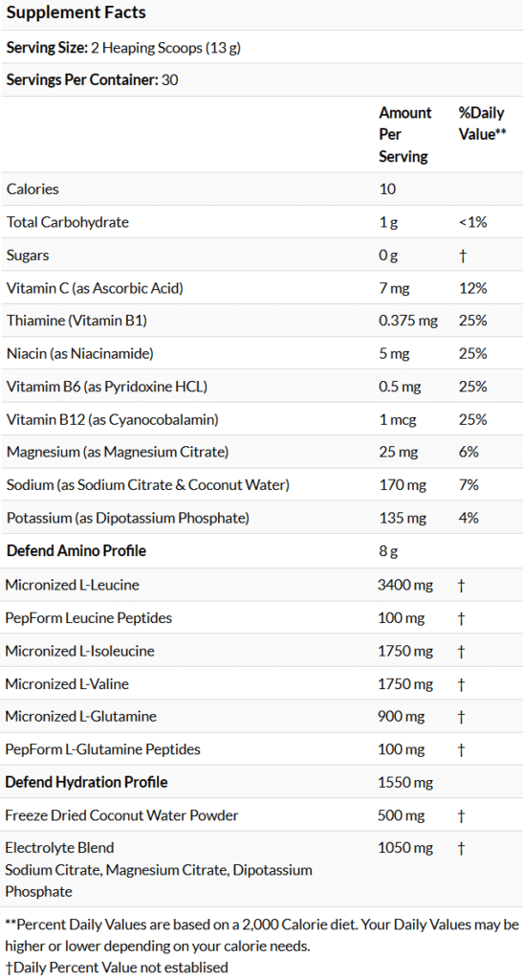Screen dimensions: 523x980
Task: Click the Niacin as Niacinamide label
Action: tap(79, 354)
